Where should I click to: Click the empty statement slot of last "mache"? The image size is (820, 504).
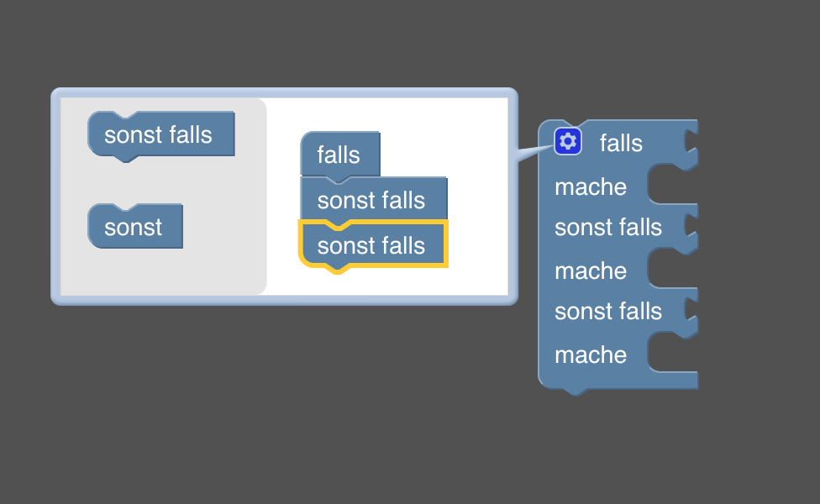point(673,353)
